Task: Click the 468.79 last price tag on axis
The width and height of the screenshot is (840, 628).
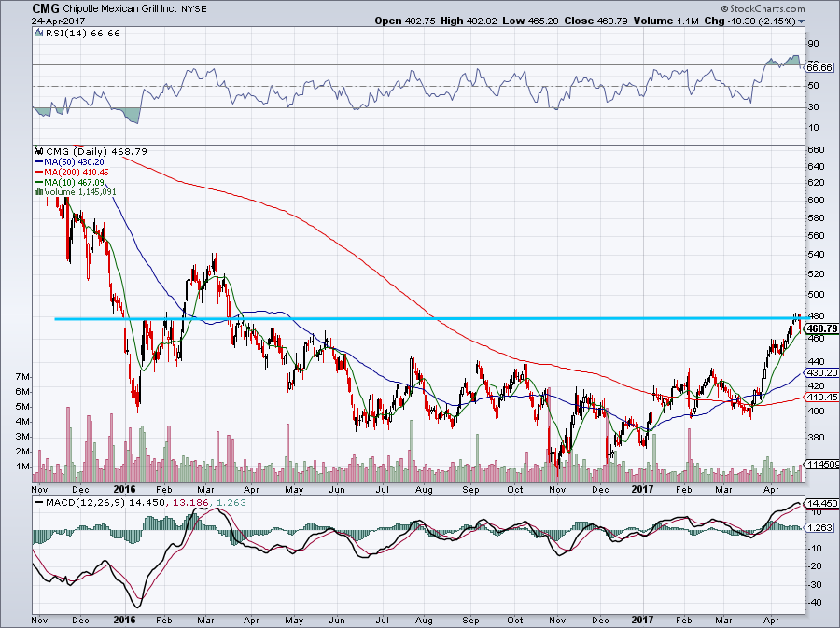Action: pos(821,328)
